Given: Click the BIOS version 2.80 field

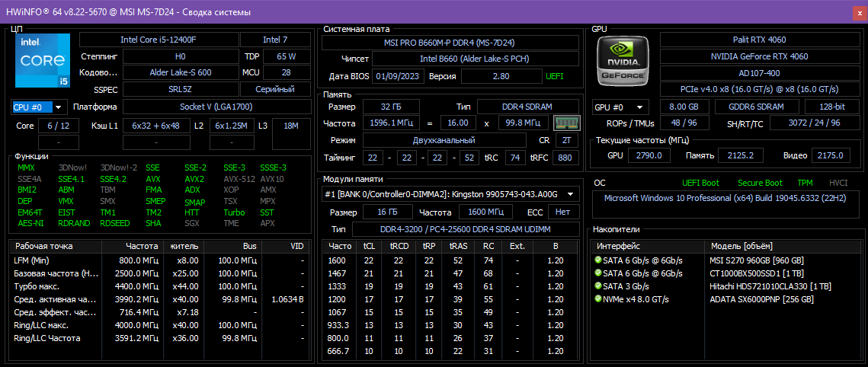Looking at the screenshot, I should tap(501, 76).
